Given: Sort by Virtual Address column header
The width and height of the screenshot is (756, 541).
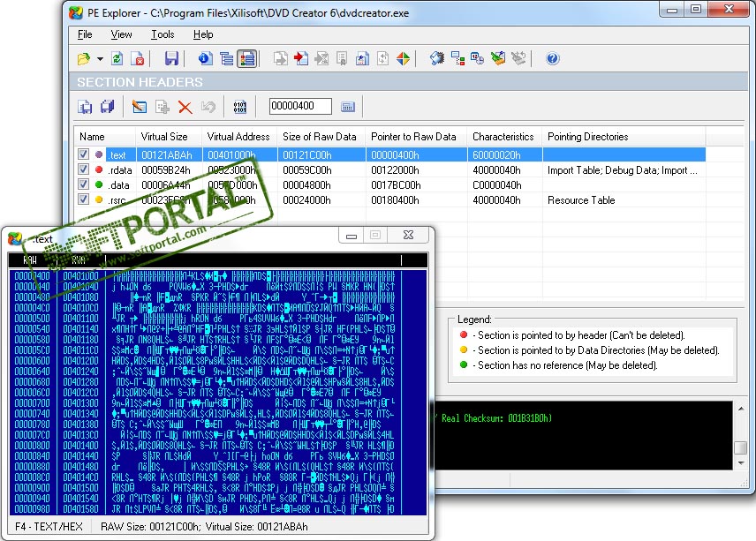Looking at the screenshot, I should pyautogui.click(x=239, y=137).
